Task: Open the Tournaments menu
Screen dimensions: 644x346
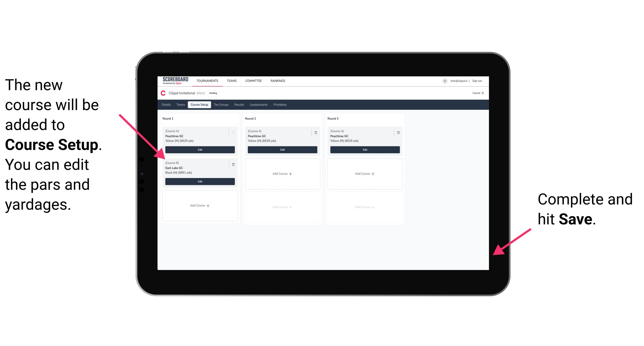Action: (x=207, y=81)
